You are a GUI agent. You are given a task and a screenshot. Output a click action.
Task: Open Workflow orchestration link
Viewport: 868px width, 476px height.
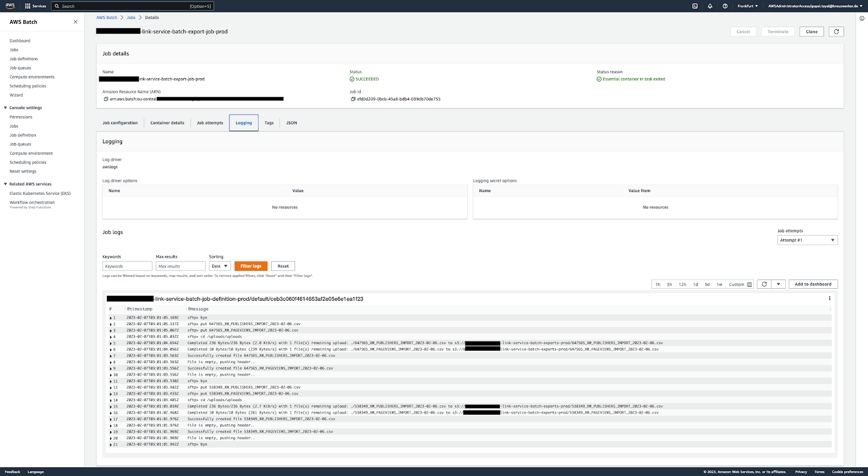[x=32, y=202]
